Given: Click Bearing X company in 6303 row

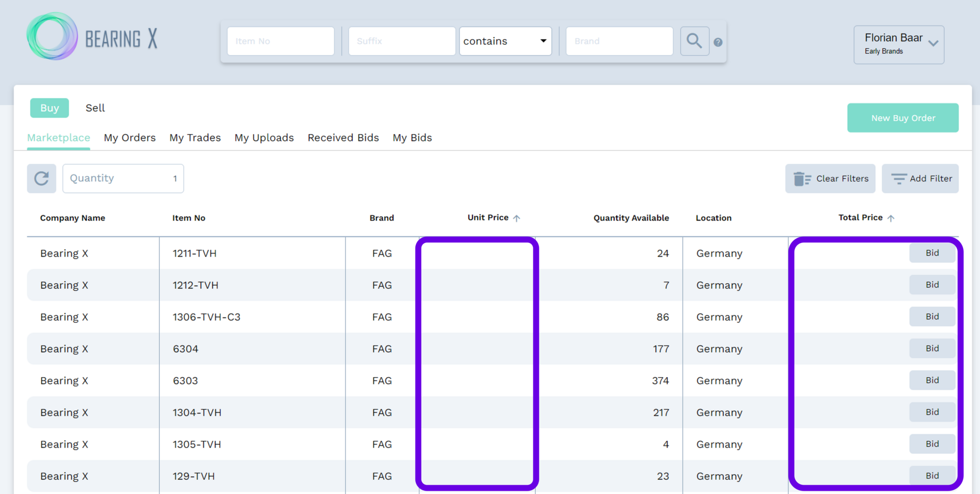Looking at the screenshot, I should tap(64, 381).
